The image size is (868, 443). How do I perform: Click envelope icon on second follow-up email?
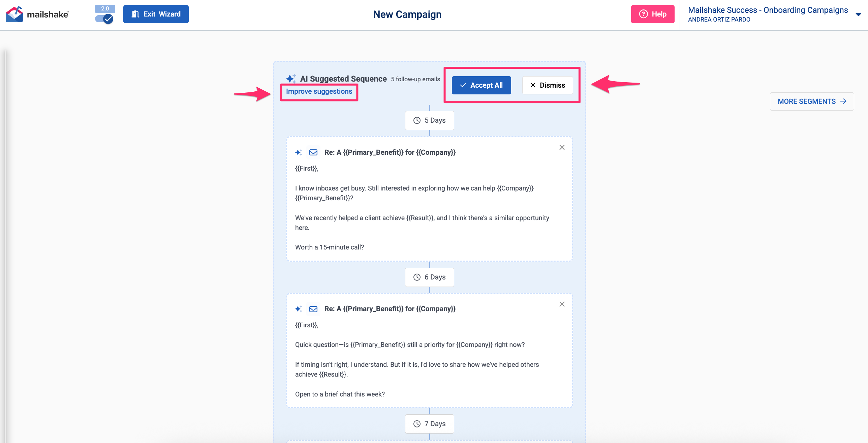pyautogui.click(x=313, y=309)
